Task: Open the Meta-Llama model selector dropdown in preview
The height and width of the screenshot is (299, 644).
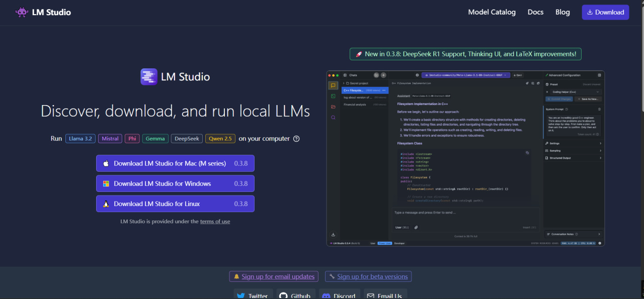Action: pos(466,75)
